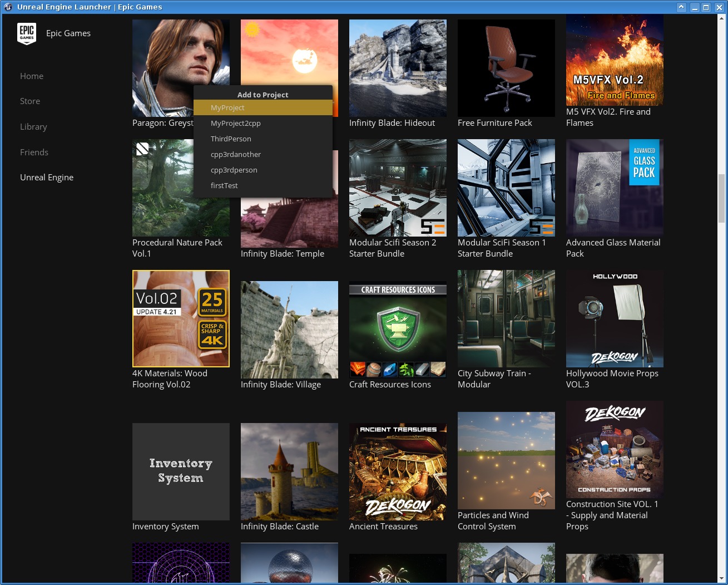Viewport: 728px width, 585px height.
Task: Select ThirdPerson project from the menu
Action: pos(263,139)
